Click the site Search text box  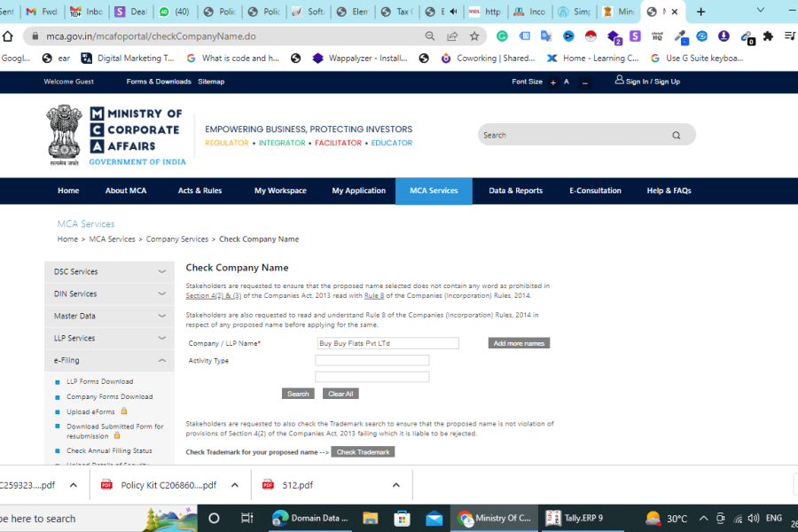coord(575,136)
